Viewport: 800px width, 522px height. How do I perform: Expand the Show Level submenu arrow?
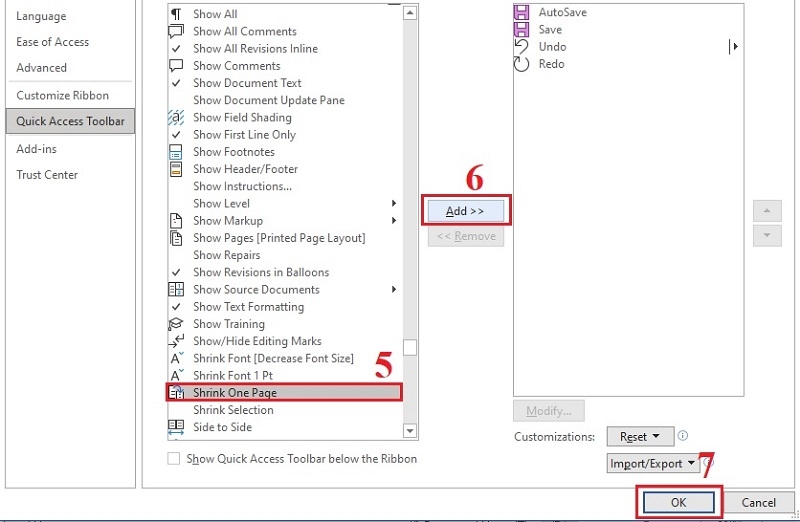pyautogui.click(x=393, y=203)
